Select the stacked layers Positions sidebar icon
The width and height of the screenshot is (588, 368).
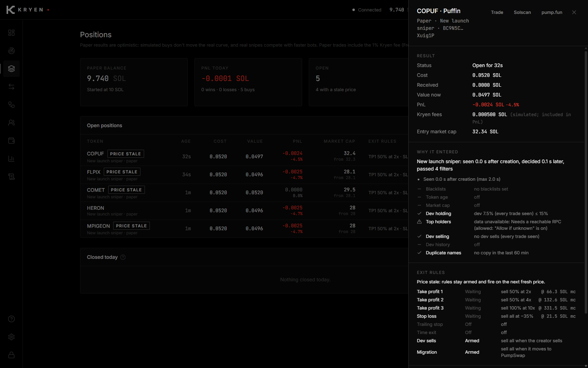click(x=11, y=69)
